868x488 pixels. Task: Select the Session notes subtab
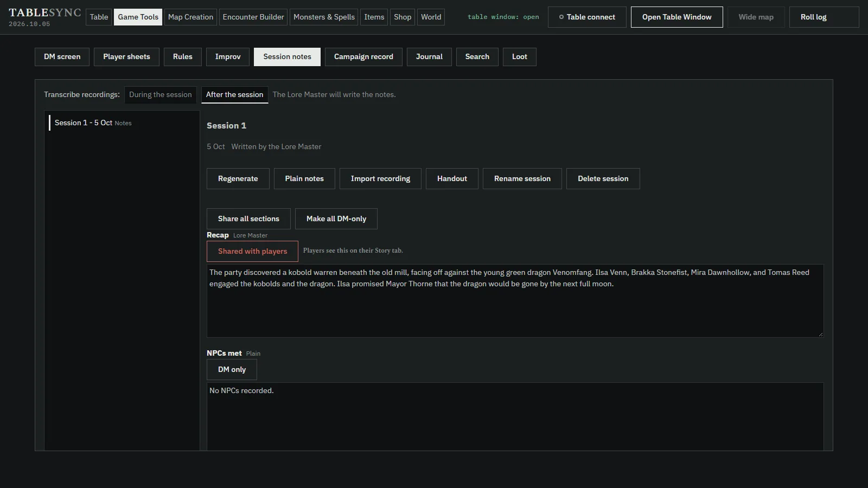(x=287, y=57)
